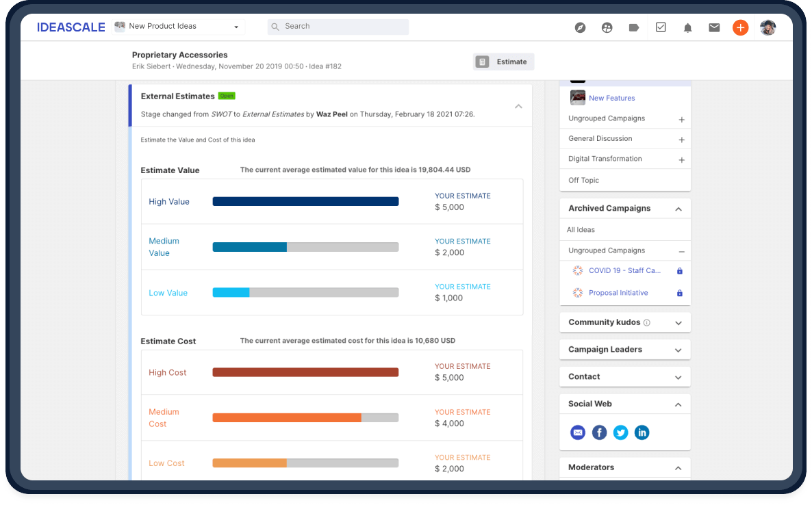Screen dimensions: 812x505
Task: Click the Medium Value estimate bar
Action: pyautogui.click(x=305, y=247)
